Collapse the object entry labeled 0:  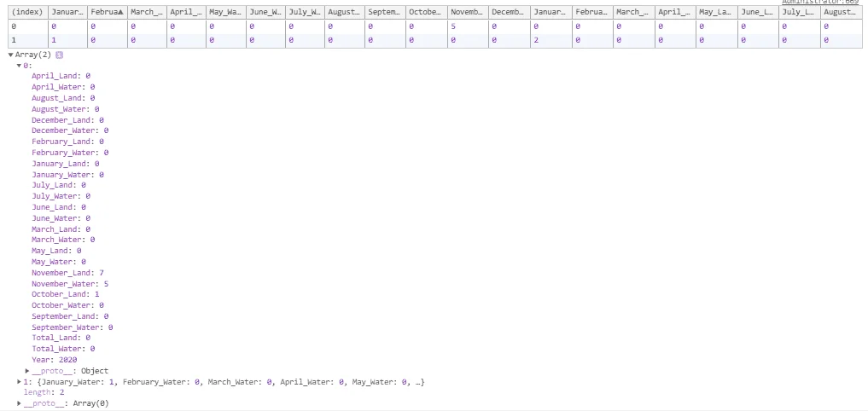[20, 66]
